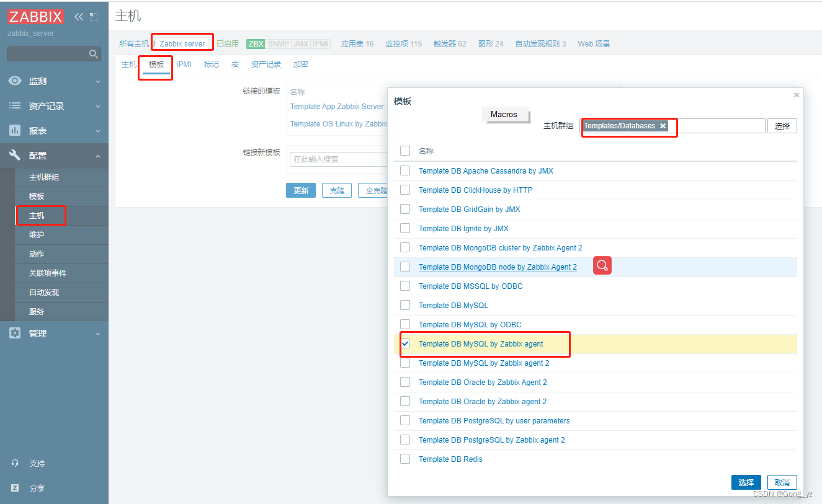Image resolution: width=822 pixels, height=504 pixels.
Task: Click the eye icon for 监测
Action: click(15, 81)
